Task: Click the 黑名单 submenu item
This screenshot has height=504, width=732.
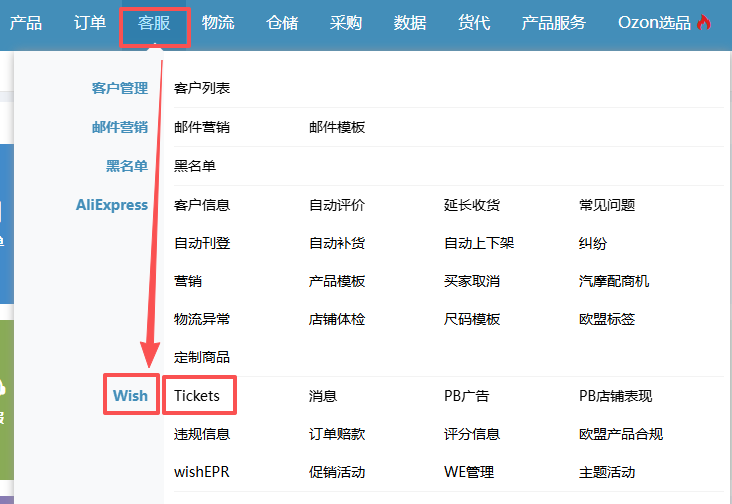Action: [x=195, y=166]
